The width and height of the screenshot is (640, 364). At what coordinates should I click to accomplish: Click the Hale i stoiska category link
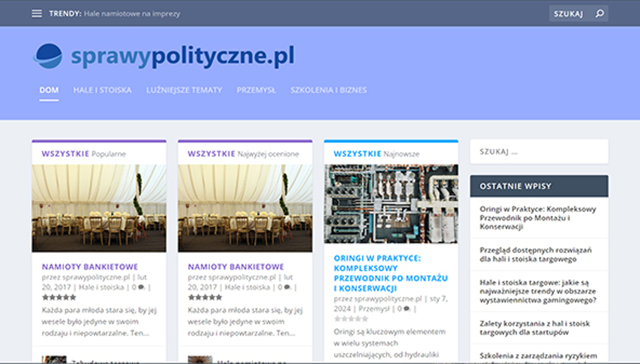pyautogui.click(x=101, y=287)
